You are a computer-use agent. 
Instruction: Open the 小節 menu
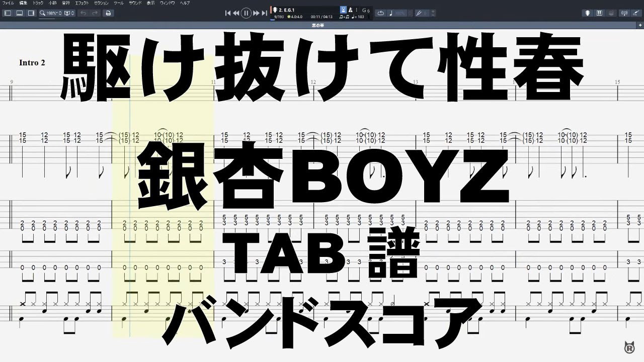(52, 3)
